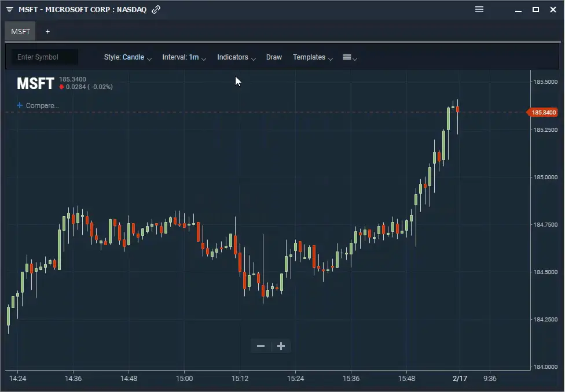Click the 14:24 time axis label

pos(17,378)
